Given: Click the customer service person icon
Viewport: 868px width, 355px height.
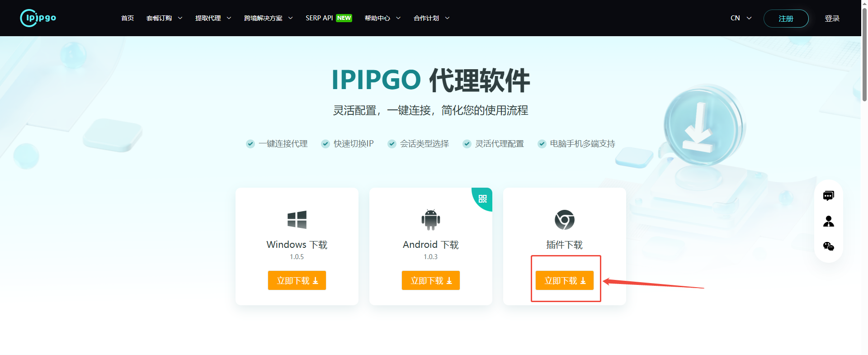Looking at the screenshot, I should coord(828,221).
